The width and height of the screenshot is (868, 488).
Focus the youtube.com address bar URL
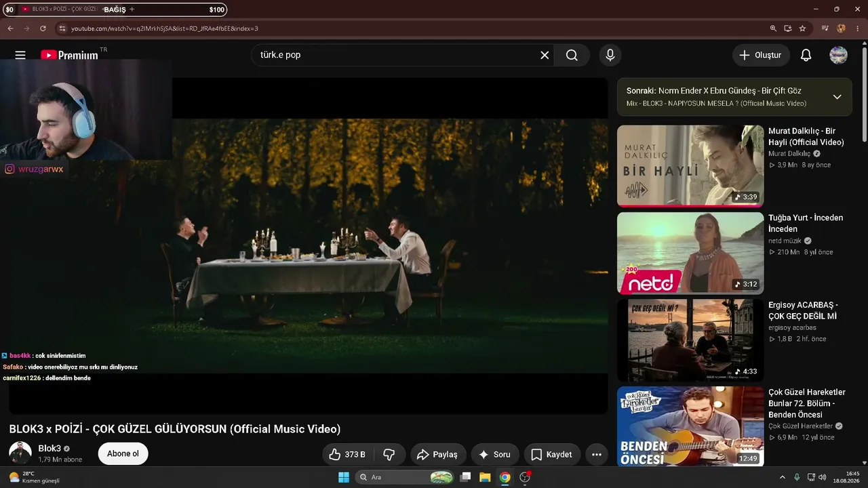[x=165, y=28]
